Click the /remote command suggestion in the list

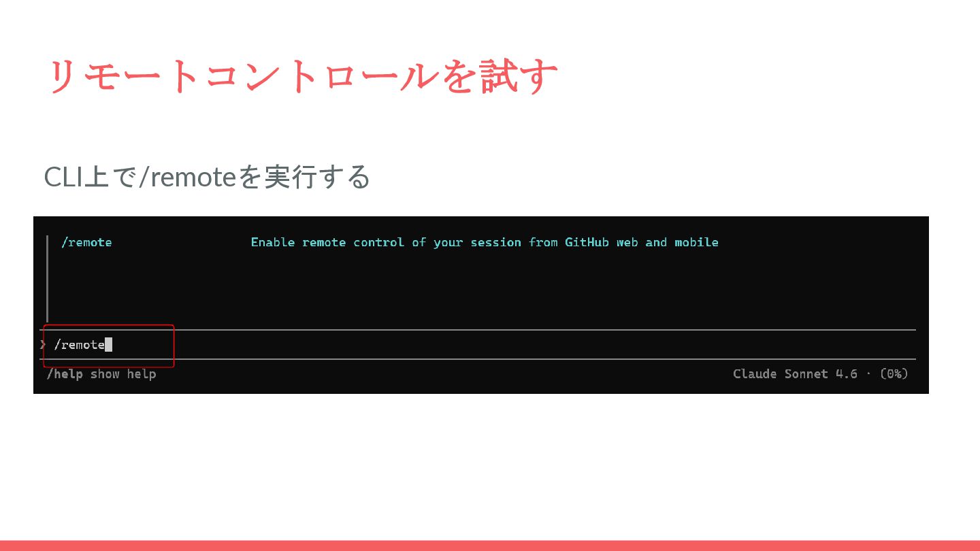(86, 242)
